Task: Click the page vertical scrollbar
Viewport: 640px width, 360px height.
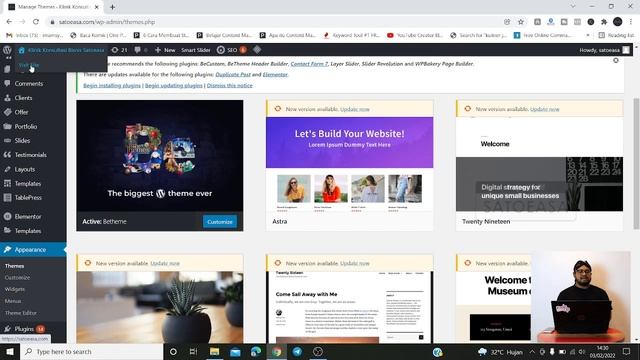Action: pos(636,163)
